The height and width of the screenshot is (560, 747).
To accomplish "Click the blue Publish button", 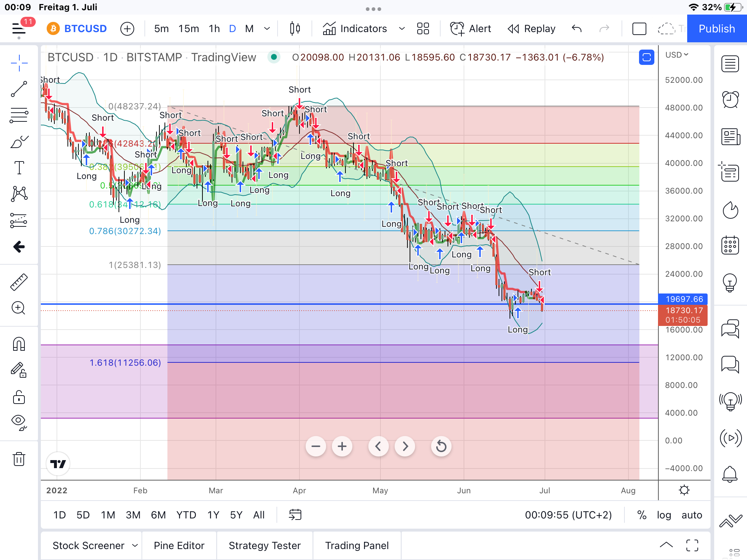I will (716, 28).
